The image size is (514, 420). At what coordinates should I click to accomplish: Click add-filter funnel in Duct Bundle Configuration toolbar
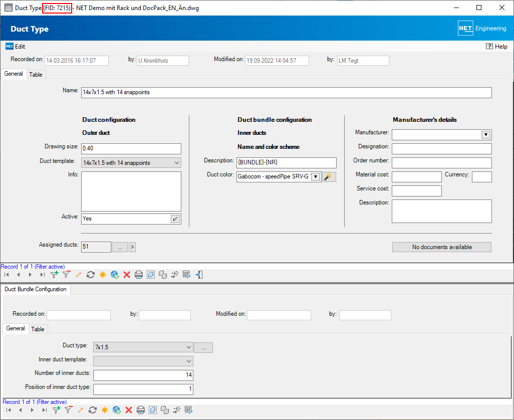coord(57,409)
